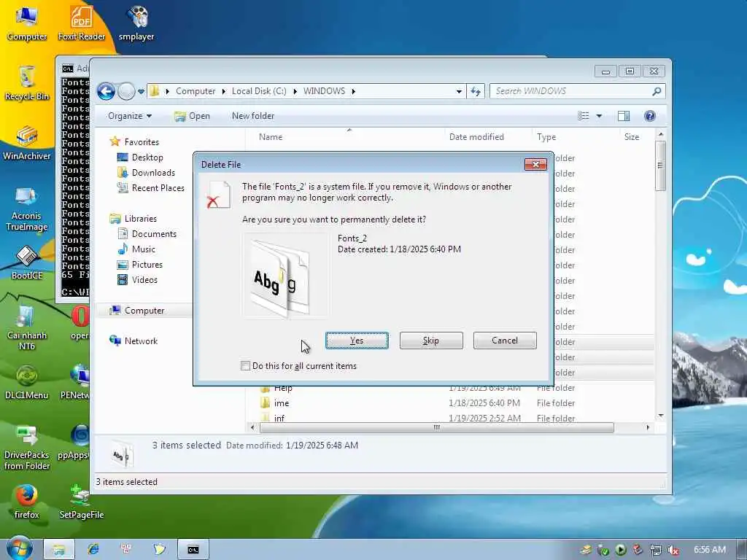Go back using Explorer back arrow
Screen dimensions: 747x560
pyautogui.click(x=106, y=91)
